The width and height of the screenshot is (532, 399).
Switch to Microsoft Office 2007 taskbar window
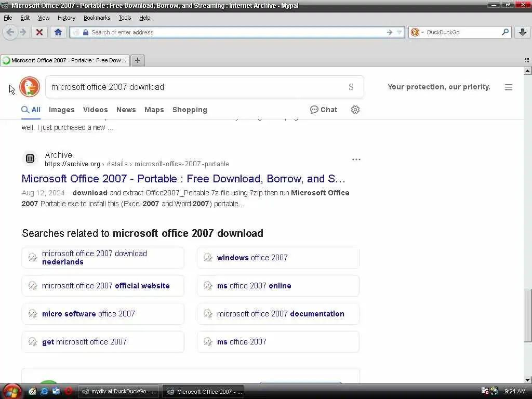pyautogui.click(x=204, y=392)
